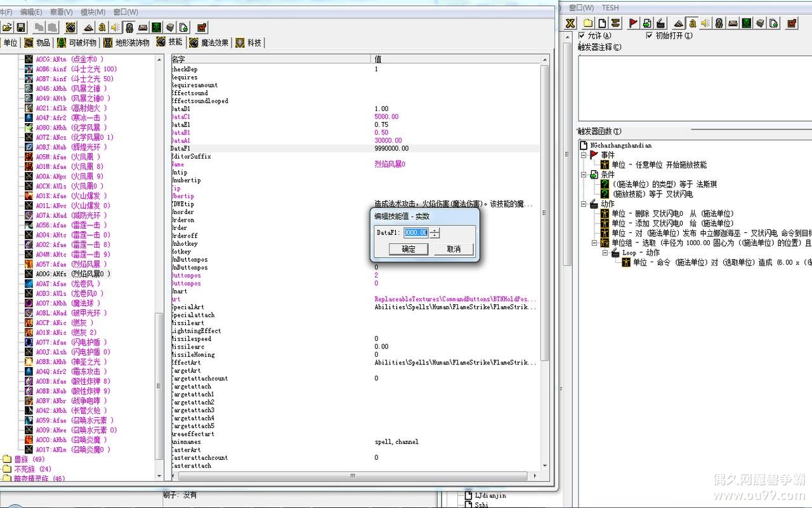The width and height of the screenshot is (812, 508).
Task: Collapse the 单位组 - 选取 action node
Action: coord(594,243)
